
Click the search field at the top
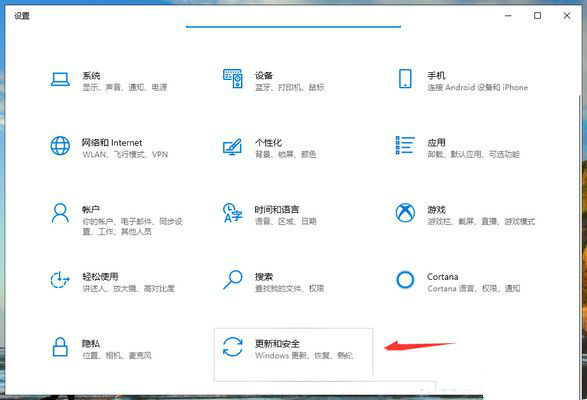pos(293,21)
